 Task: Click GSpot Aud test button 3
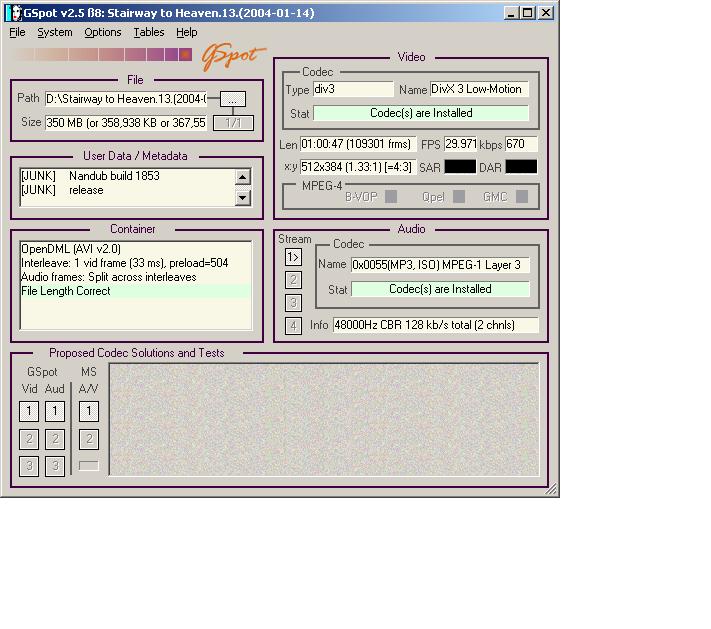pos(55,466)
